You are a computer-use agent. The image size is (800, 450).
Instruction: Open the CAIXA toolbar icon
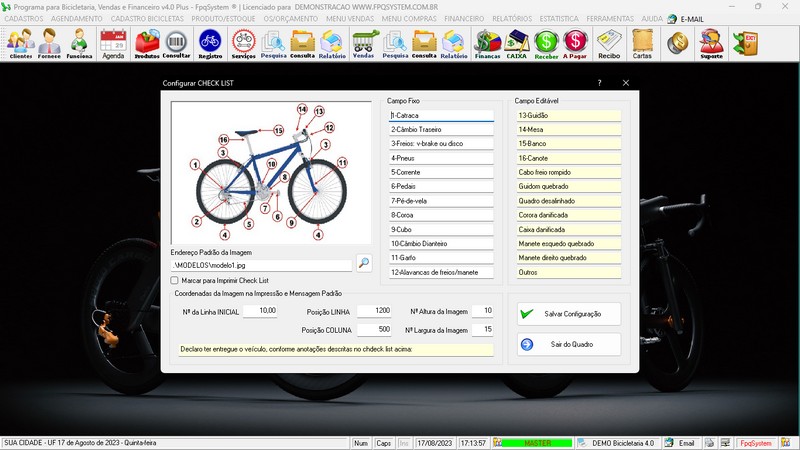[516, 44]
